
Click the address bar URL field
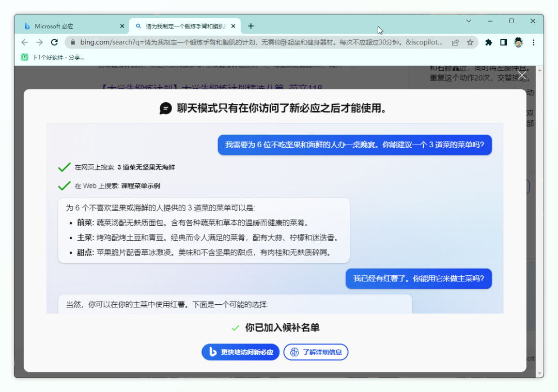click(x=258, y=42)
